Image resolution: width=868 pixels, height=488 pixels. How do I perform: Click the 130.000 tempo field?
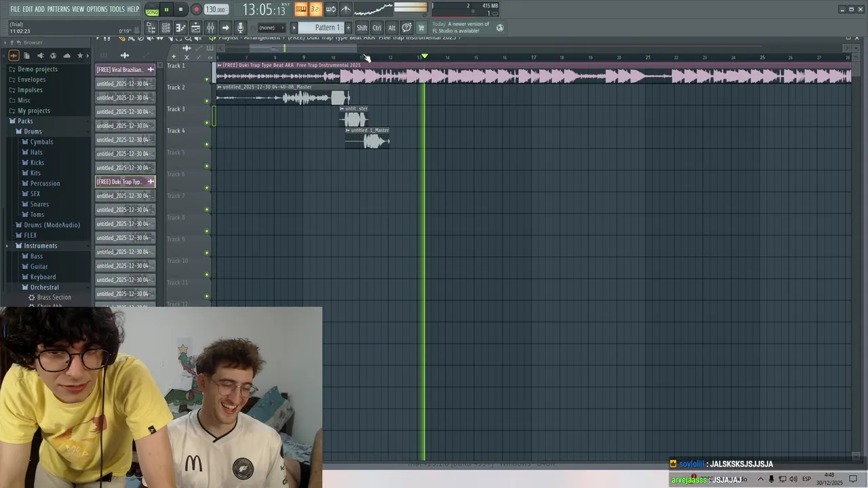pos(216,9)
